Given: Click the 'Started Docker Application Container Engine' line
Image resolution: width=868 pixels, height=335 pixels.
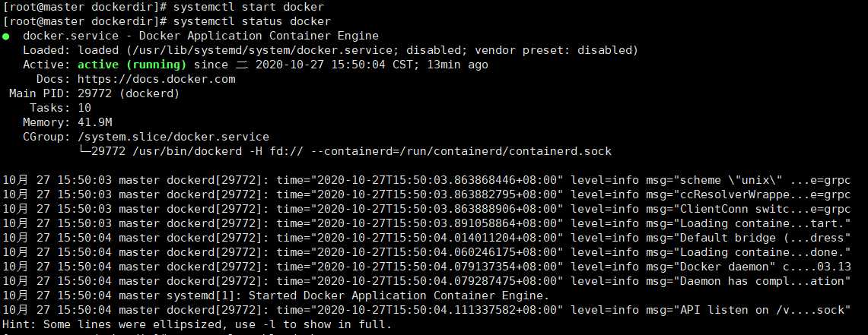Looking at the screenshot, I should tap(275, 295).
